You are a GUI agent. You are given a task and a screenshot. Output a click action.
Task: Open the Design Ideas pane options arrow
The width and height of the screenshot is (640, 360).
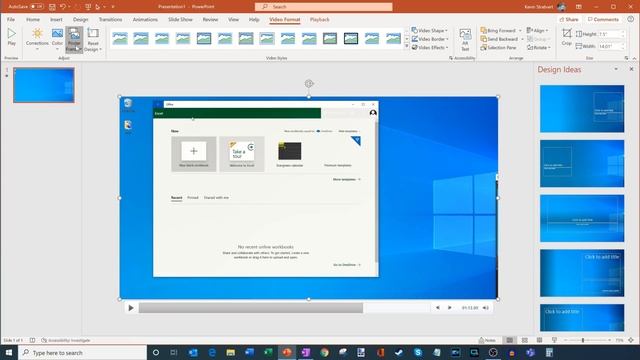616,69
